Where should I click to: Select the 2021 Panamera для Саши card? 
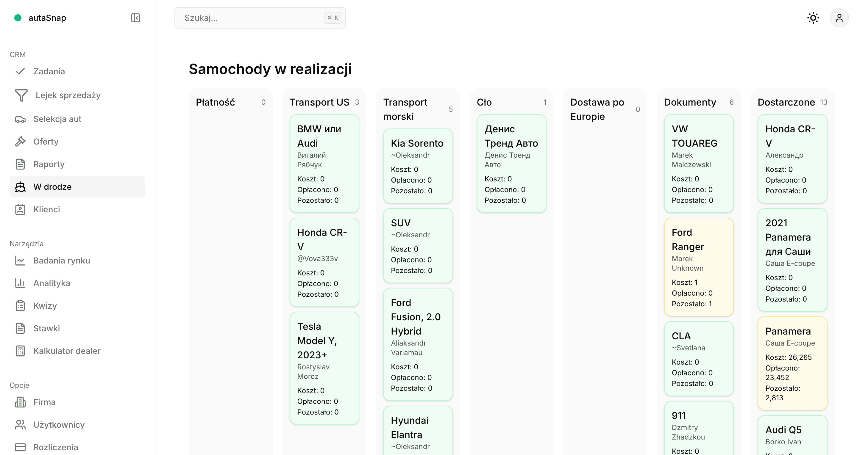click(x=792, y=260)
